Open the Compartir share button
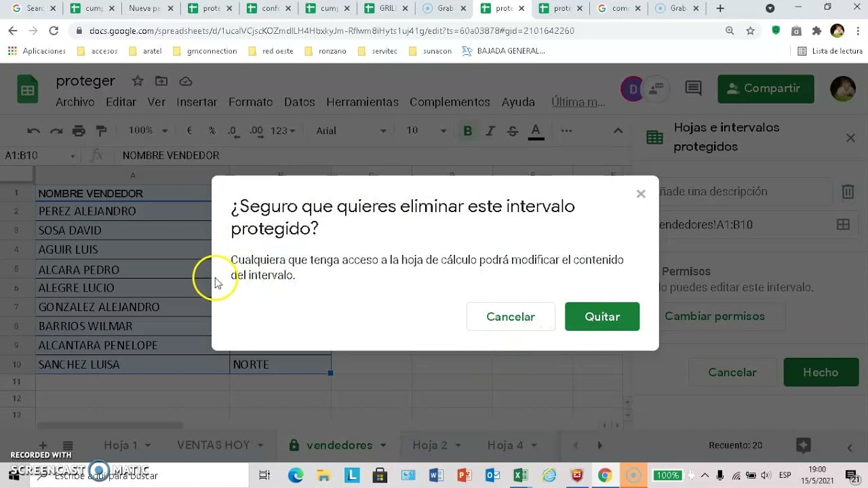This screenshot has width=868, height=488. pyautogui.click(x=766, y=89)
